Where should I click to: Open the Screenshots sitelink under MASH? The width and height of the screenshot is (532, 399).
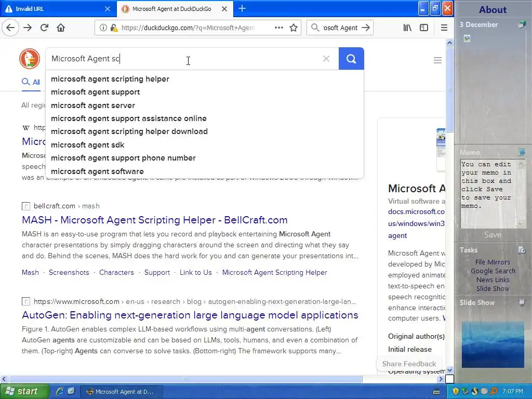tap(69, 272)
